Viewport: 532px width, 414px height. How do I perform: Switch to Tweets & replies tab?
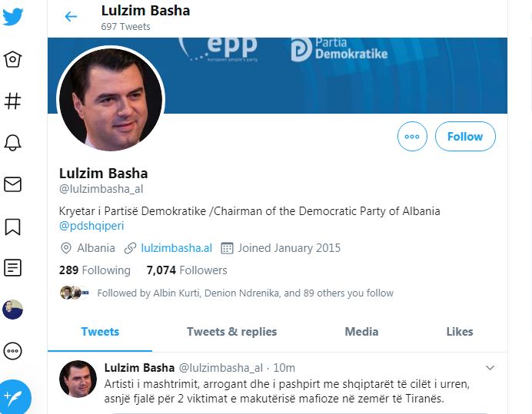[x=231, y=332]
